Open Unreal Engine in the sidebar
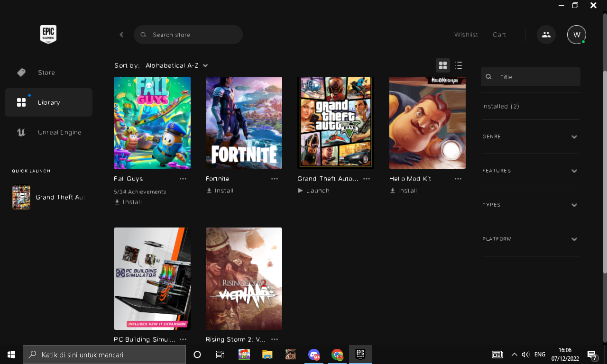This screenshot has height=364, width=607. pos(48,132)
